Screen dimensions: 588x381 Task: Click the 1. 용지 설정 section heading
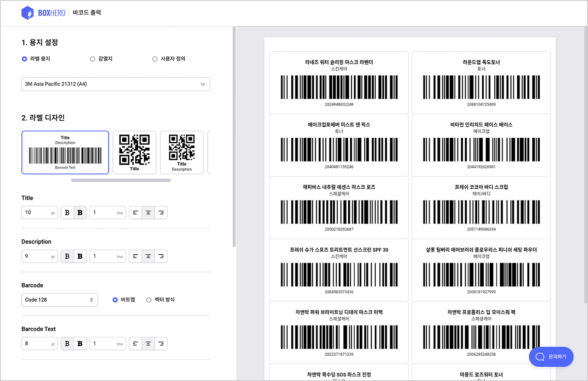click(40, 42)
